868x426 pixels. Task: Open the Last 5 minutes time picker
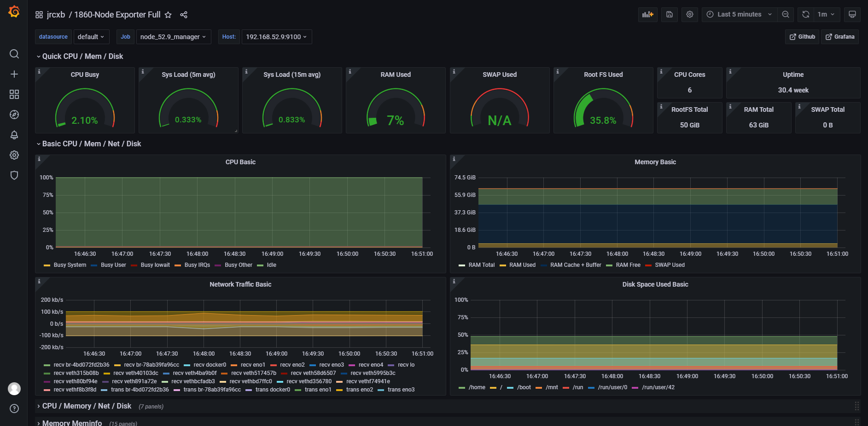coord(739,14)
